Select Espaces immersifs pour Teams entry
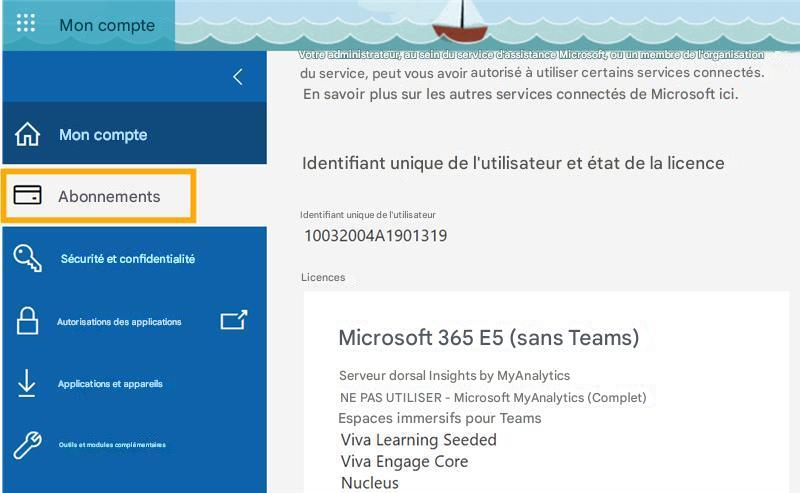 [440, 418]
